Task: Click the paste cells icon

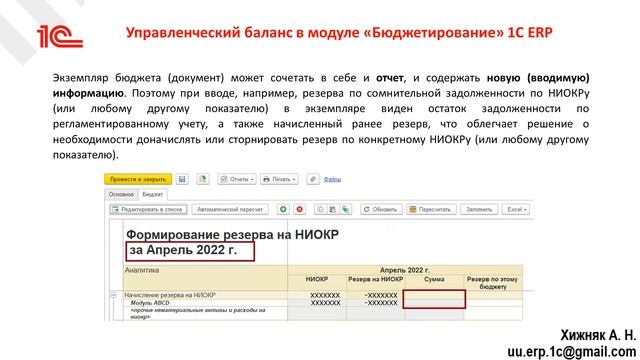Action: coord(333,209)
